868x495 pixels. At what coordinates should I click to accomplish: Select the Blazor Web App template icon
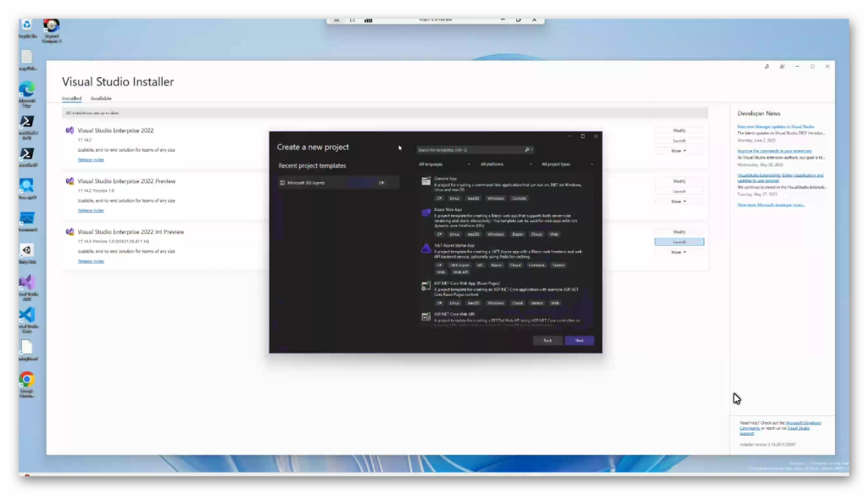click(x=426, y=213)
